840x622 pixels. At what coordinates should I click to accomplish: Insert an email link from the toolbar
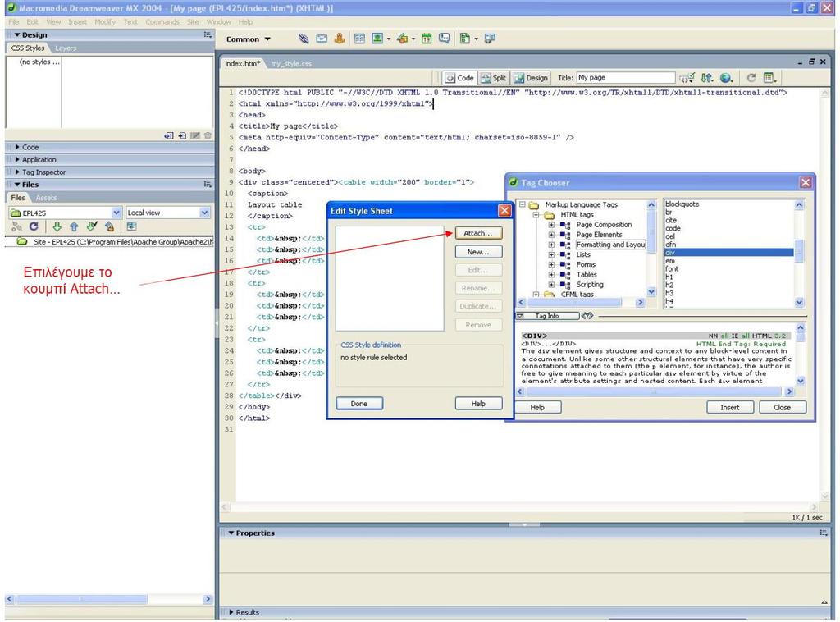pos(322,39)
